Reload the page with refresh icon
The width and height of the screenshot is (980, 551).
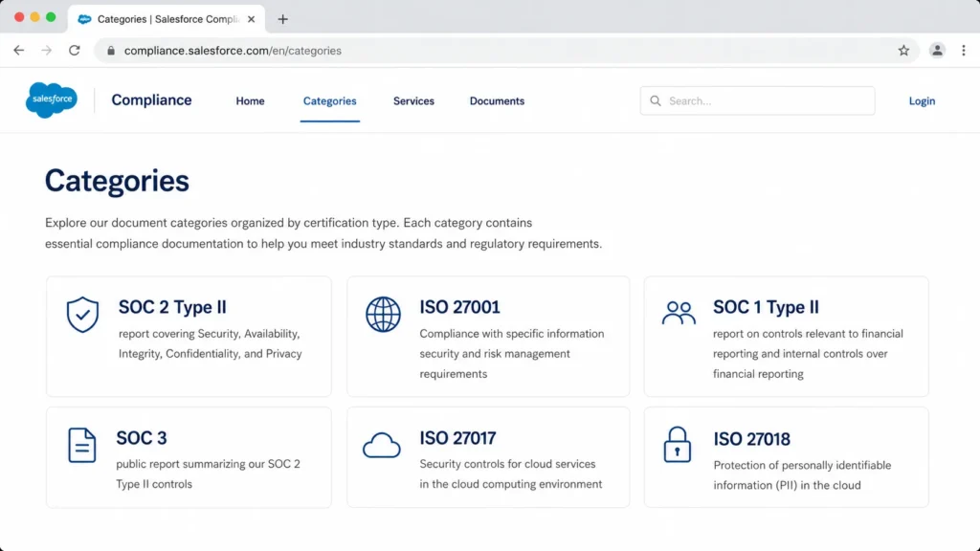pyautogui.click(x=75, y=51)
